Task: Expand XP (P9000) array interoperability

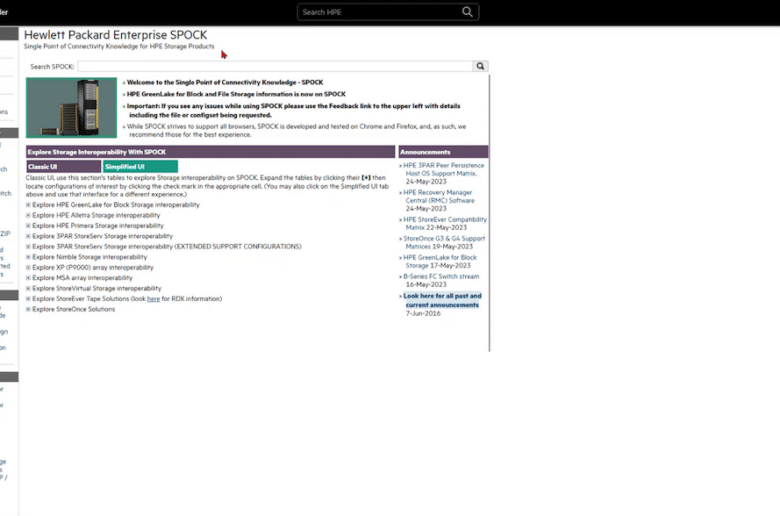Action: 28,268
